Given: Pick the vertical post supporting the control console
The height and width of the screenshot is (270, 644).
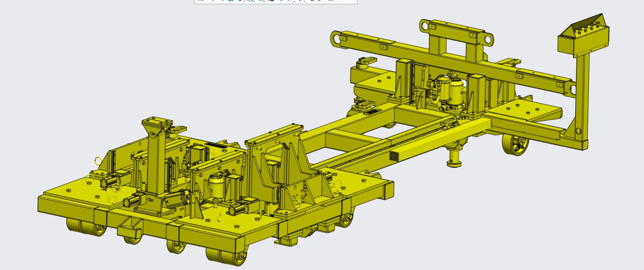Looking at the screenshot, I should [x=583, y=95].
